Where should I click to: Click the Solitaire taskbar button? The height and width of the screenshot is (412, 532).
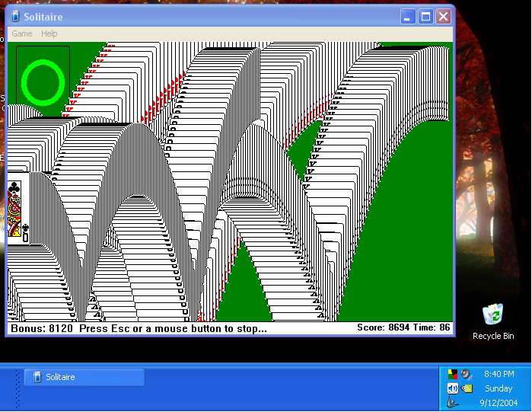click(x=84, y=377)
